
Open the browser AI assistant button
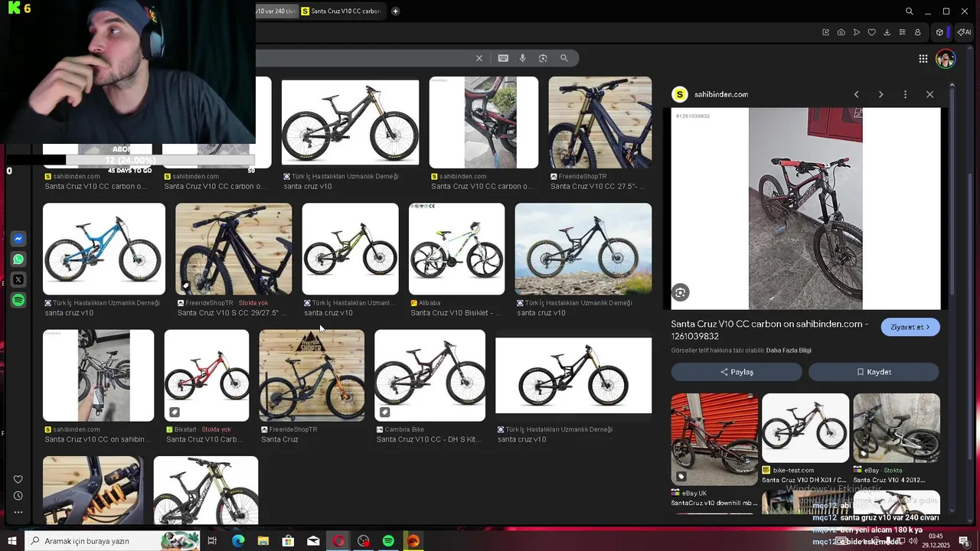coord(964,32)
